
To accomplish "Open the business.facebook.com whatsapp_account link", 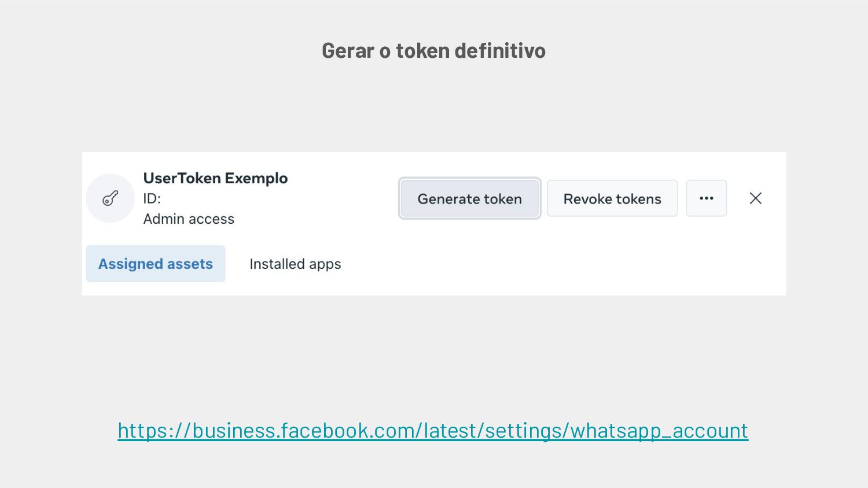I will [433, 431].
